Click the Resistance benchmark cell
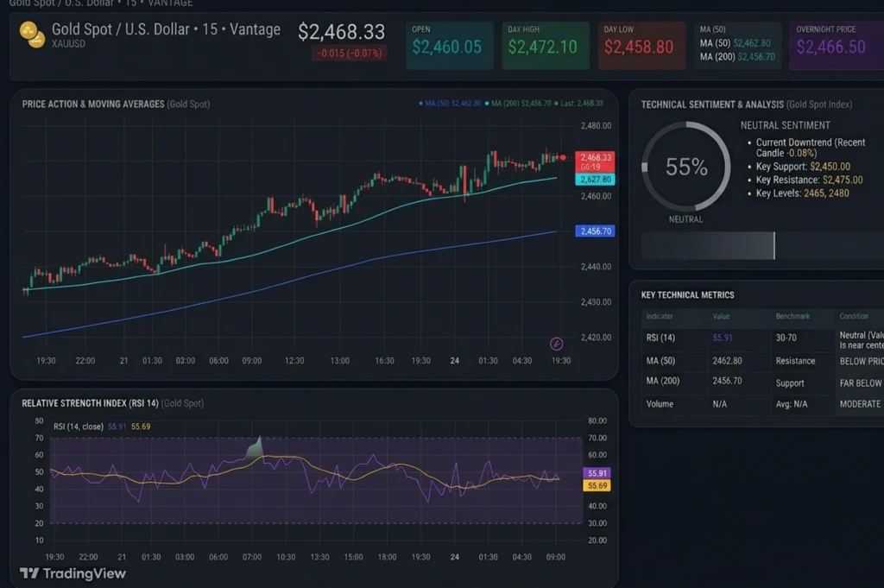Image resolution: width=884 pixels, height=588 pixels. [x=795, y=361]
